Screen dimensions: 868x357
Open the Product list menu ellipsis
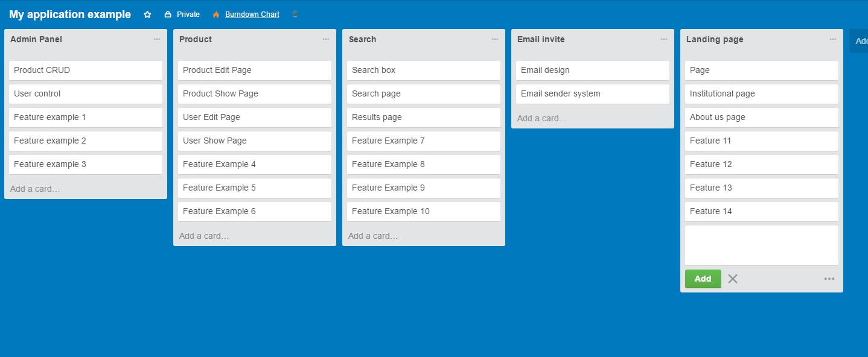click(x=326, y=39)
